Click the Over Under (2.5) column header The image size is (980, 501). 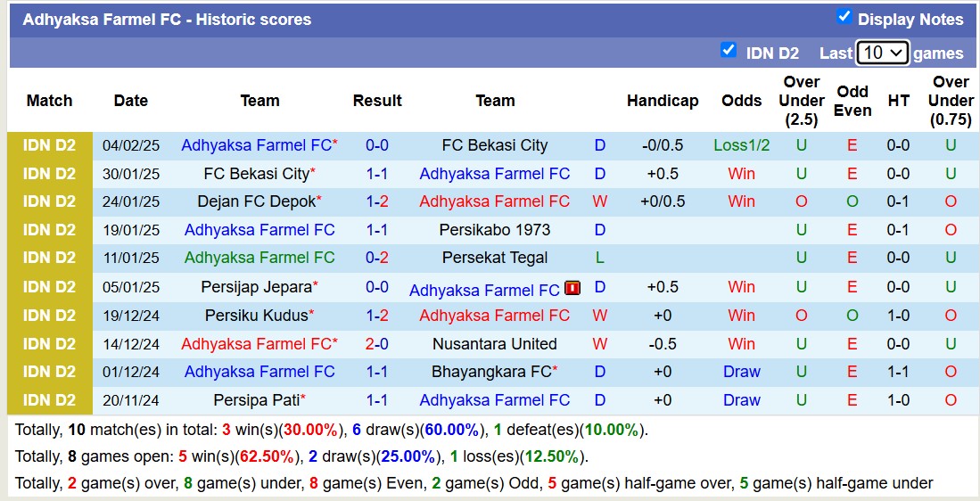801,101
